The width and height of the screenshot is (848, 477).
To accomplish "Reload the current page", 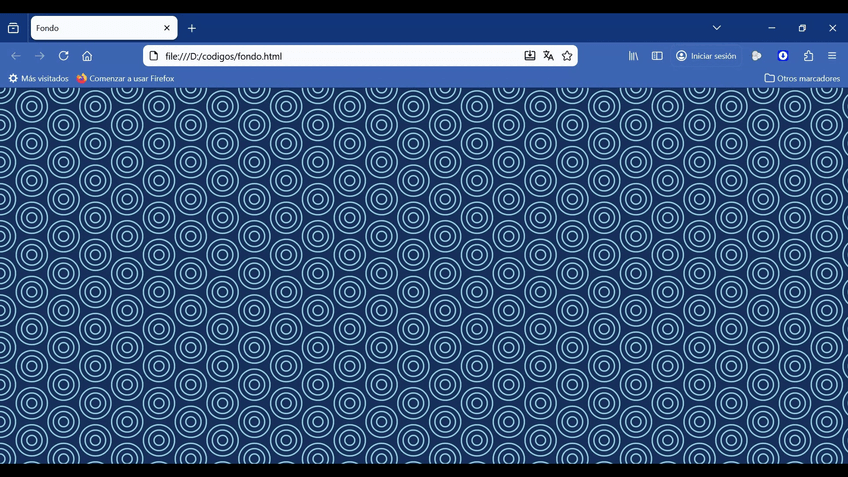I will tap(63, 56).
